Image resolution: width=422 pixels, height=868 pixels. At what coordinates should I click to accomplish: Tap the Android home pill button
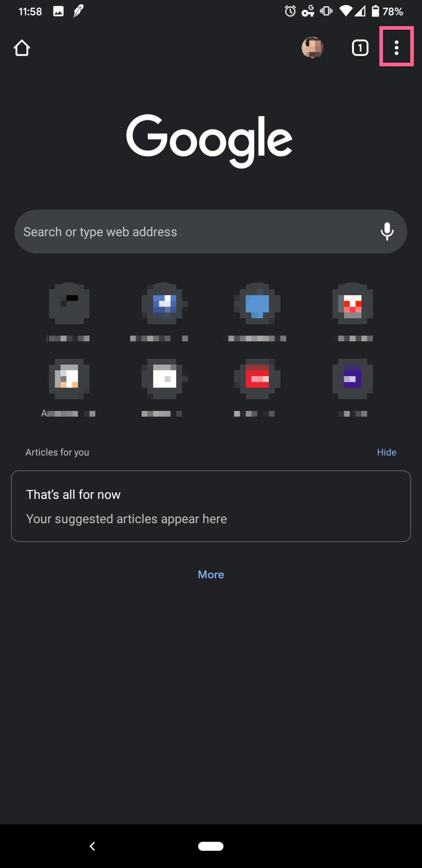[211, 846]
